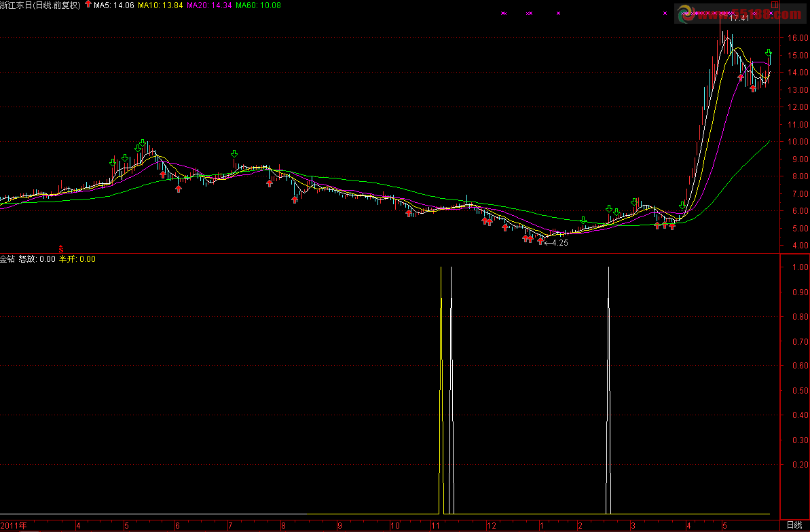
Task: Click the 4.25 low price label
Action: (560, 243)
